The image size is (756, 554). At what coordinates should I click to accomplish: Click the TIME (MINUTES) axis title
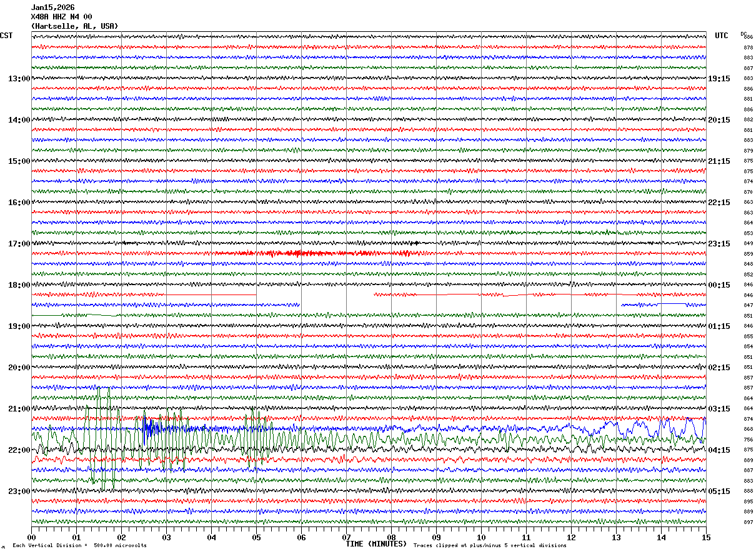(x=376, y=544)
